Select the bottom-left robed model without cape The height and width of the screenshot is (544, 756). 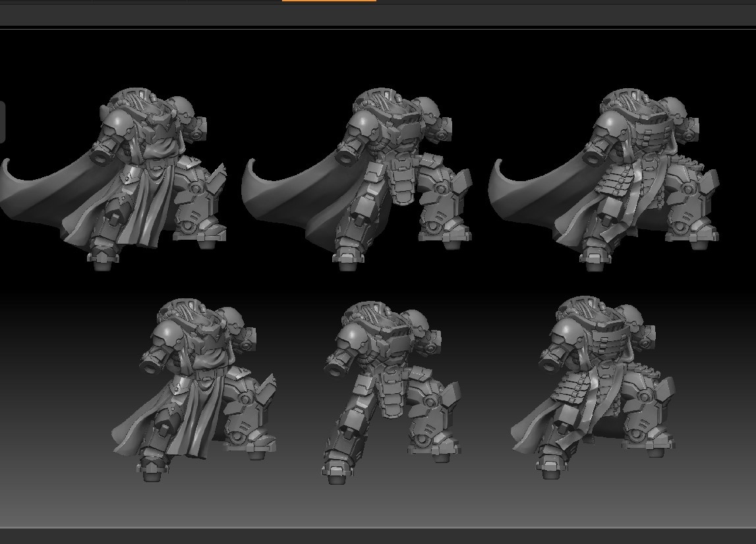(194, 391)
